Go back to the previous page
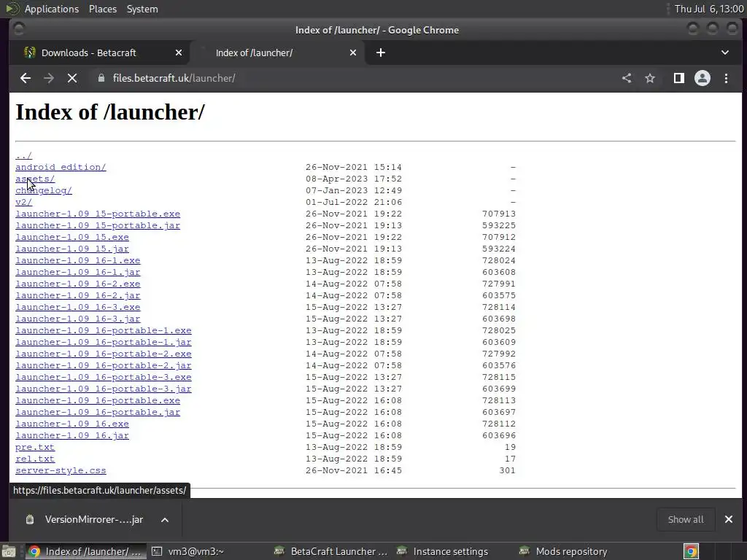The height and width of the screenshot is (560, 747). tap(26, 78)
